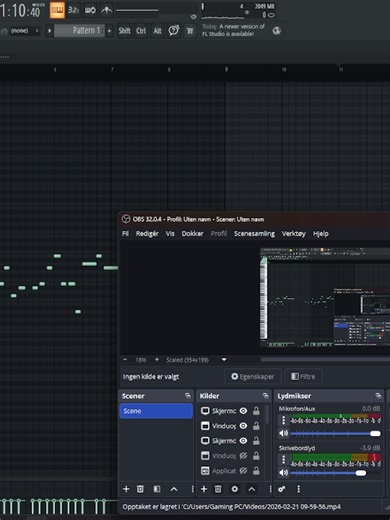390x520 pixels.
Task: Click the Egenskaper button
Action: [x=253, y=376]
